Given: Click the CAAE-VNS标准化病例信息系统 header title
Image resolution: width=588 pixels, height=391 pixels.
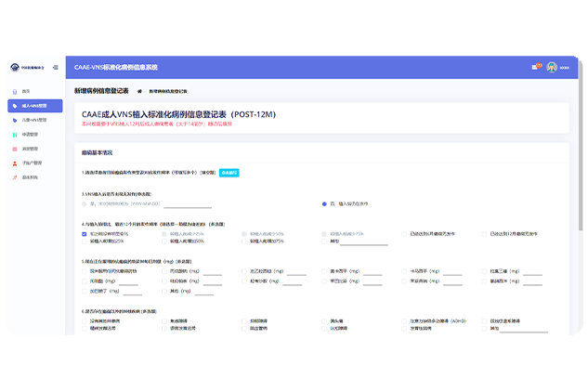Looking at the screenshot, I should tap(116, 68).
